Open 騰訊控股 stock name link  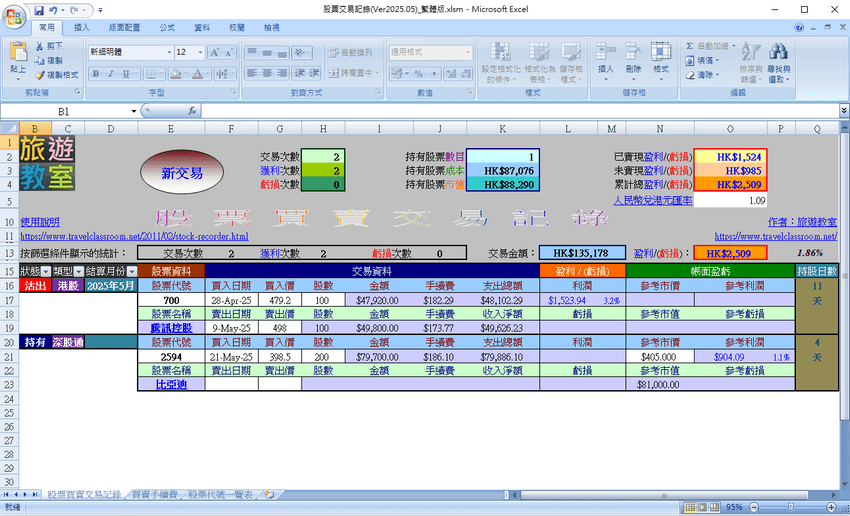point(171,328)
